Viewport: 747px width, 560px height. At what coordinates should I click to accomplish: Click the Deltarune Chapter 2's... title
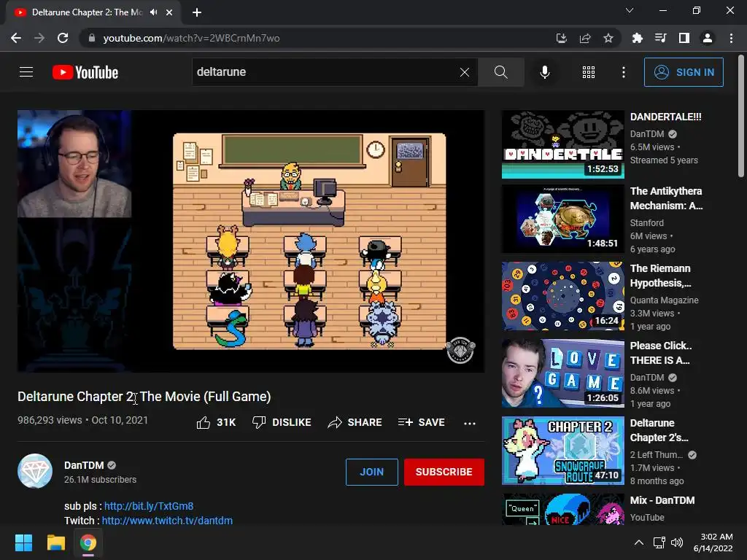(x=659, y=430)
